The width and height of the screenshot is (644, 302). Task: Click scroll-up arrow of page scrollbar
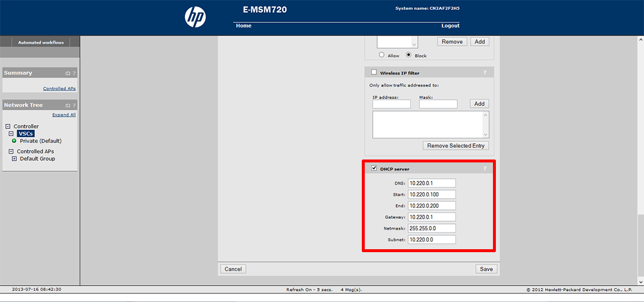[x=641, y=40]
